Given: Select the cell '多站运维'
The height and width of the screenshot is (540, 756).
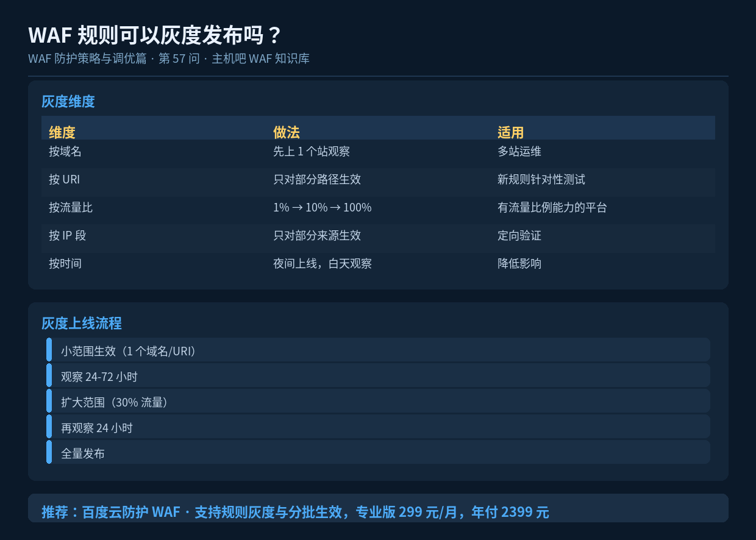Looking at the screenshot, I should [x=519, y=152].
